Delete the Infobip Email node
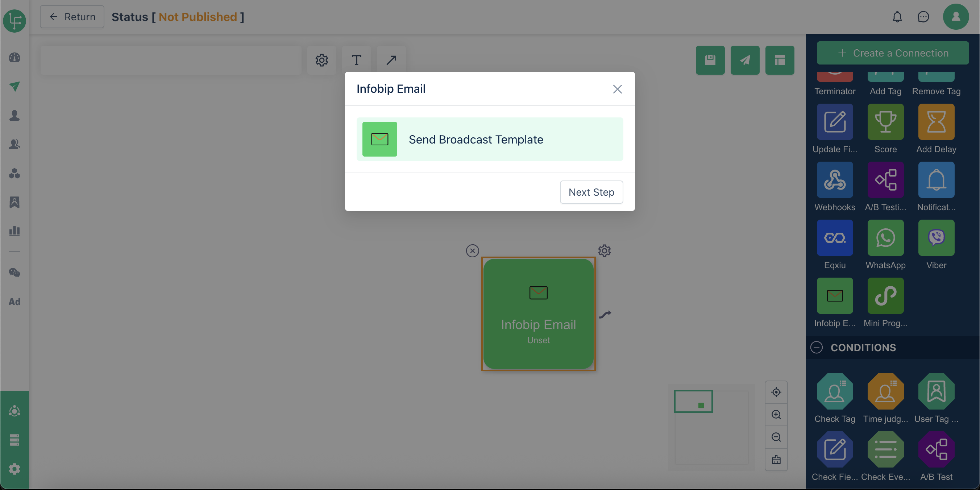980x490 pixels. pyautogui.click(x=472, y=251)
